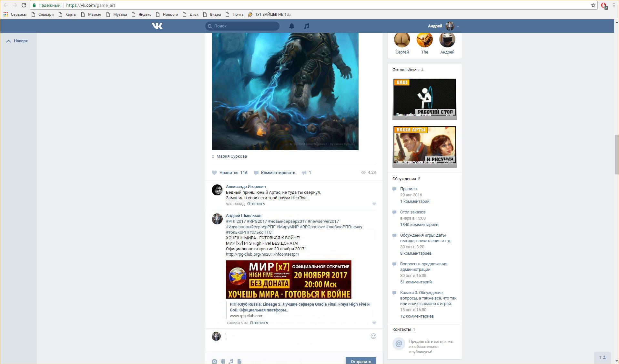Open the Казаки 3 discussion topic
This screenshot has width=619, height=364.
pos(428,298)
